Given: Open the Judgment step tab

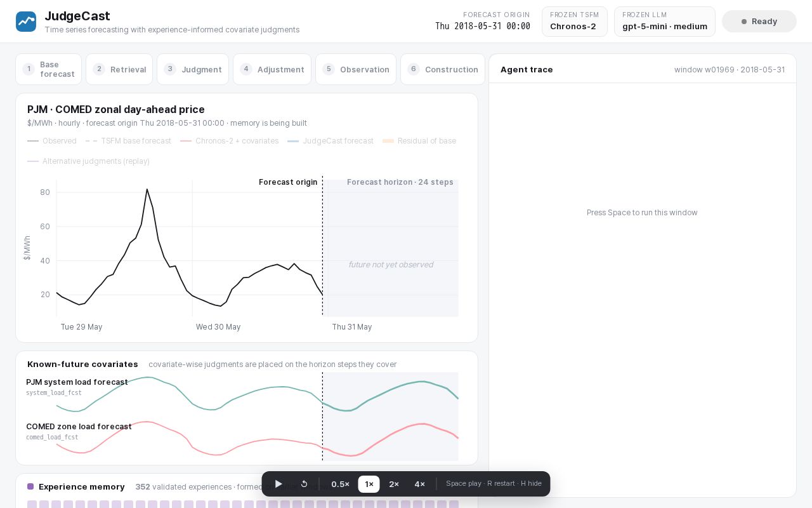Looking at the screenshot, I should (x=193, y=69).
